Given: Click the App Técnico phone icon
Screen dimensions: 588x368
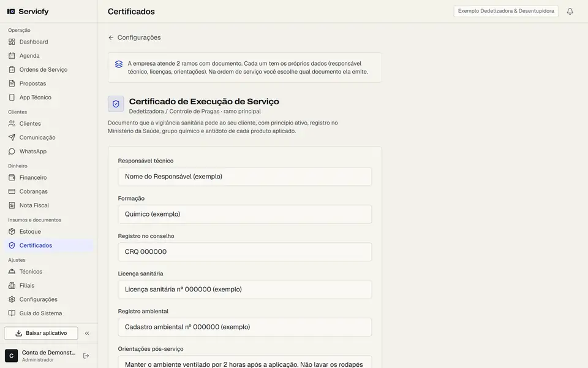Looking at the screenshot, I should [x=12, y=98].
